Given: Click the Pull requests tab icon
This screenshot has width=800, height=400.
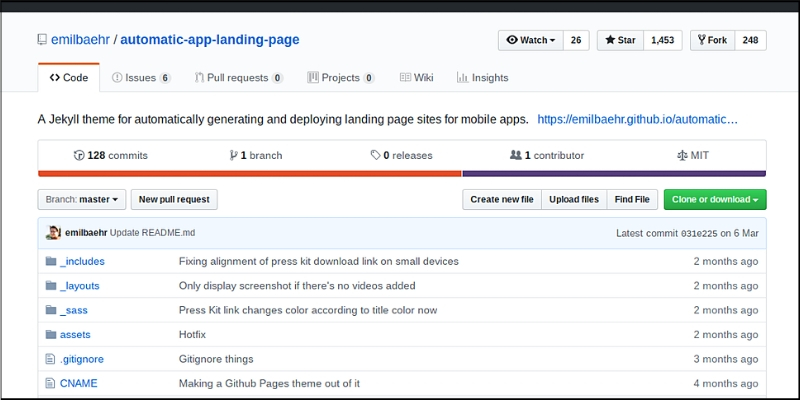Looking at the screenshot, I should [199, 78].
